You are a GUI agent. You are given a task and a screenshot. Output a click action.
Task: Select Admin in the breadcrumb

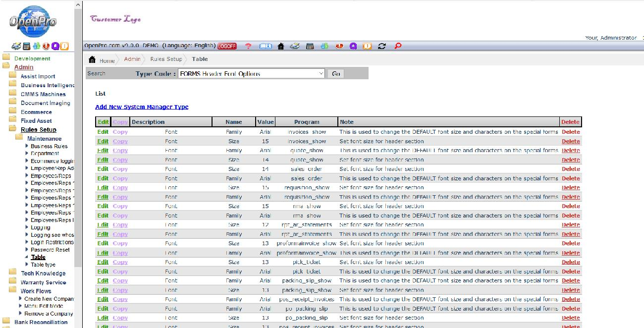point(132,59)
